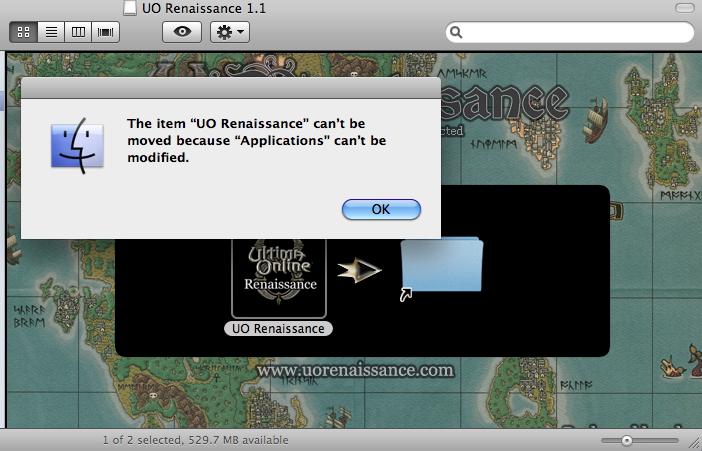This screenshot has height=451, width=702.
Task: Open the Action gear dropdown menu
Action: pos(230,32)
